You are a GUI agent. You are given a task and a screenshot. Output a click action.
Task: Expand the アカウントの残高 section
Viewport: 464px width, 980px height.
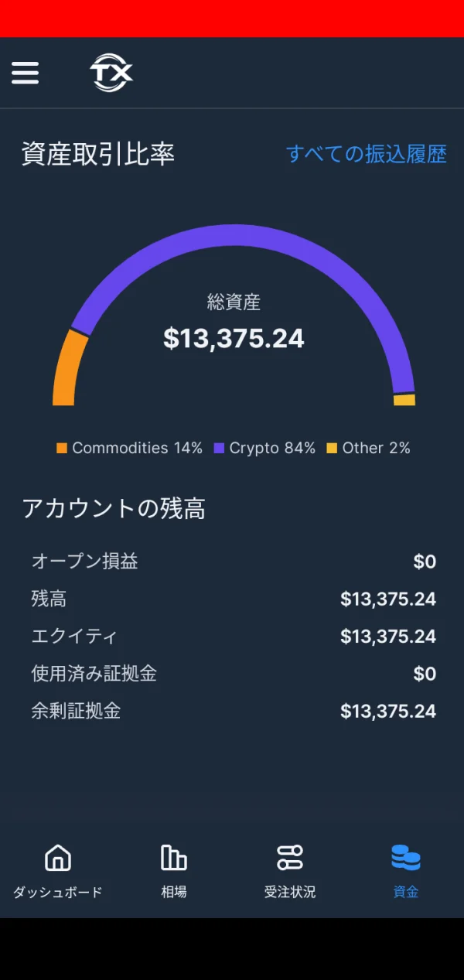coord(96,509)
